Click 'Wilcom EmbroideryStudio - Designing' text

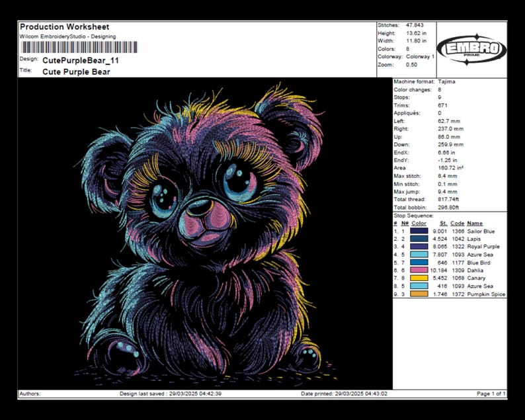click(68, 36)
